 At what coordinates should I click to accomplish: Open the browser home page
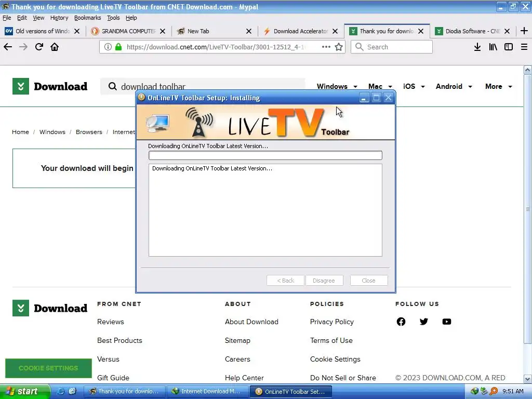pos(55,47)
